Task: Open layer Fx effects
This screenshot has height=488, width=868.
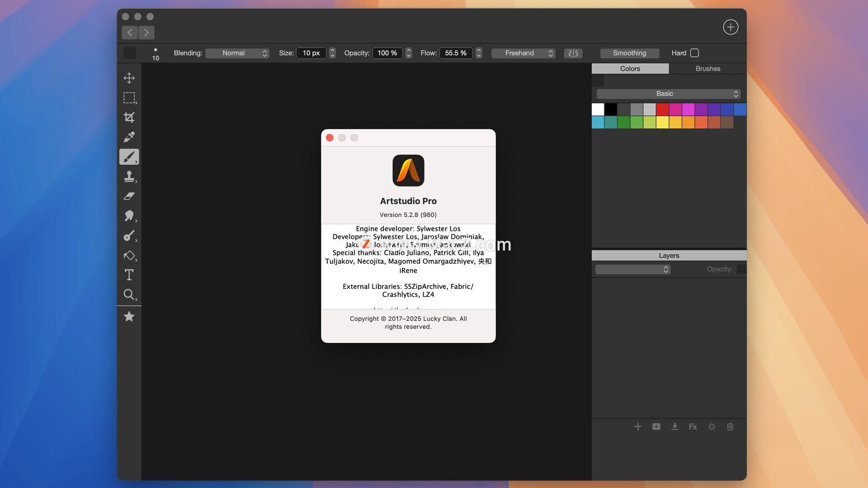Action: click(x=693, y=427)
